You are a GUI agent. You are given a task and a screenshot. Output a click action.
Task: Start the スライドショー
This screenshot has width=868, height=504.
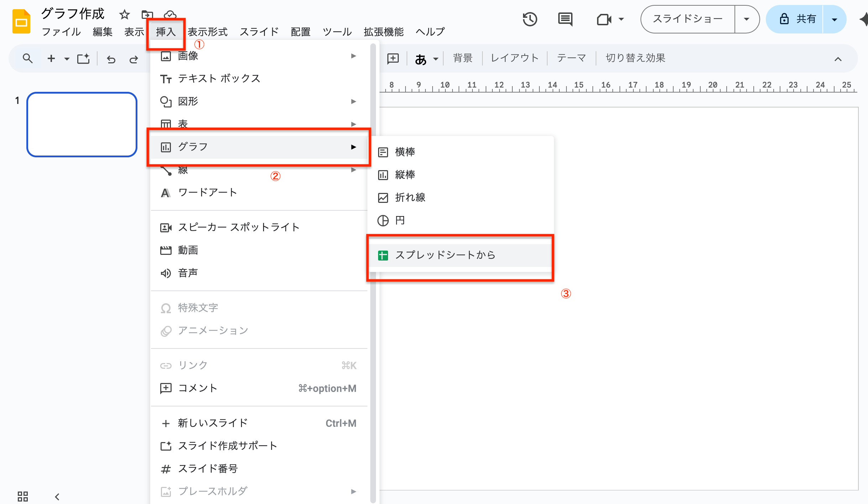coord(687,19)
